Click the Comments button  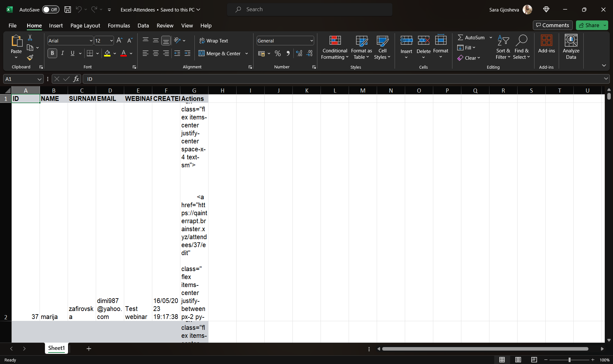(552, 25)
